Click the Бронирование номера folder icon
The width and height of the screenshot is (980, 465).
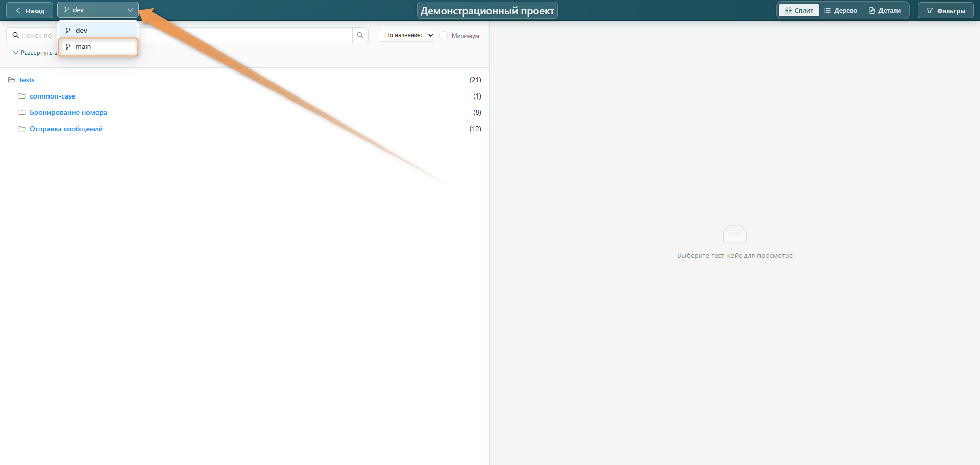click(22, 113)
